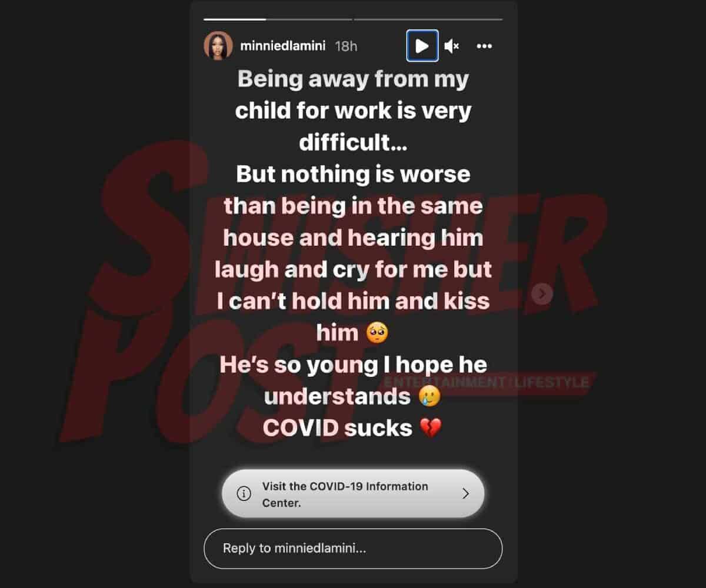The height and width of the screenshot is (588, 706).
Task: Click the 18h timestamp label
Action: pos(346,46)
